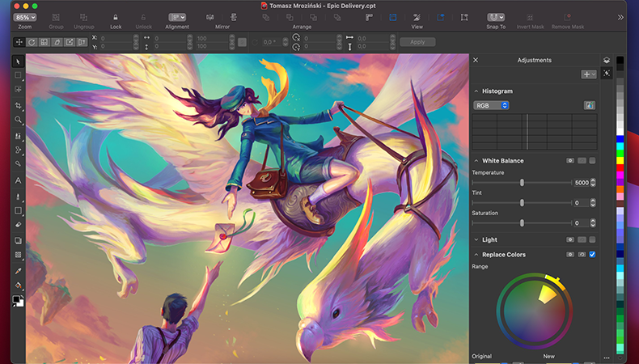Open the Objects panel layers icon
639x364 pixels.
[x=607, y=60]
